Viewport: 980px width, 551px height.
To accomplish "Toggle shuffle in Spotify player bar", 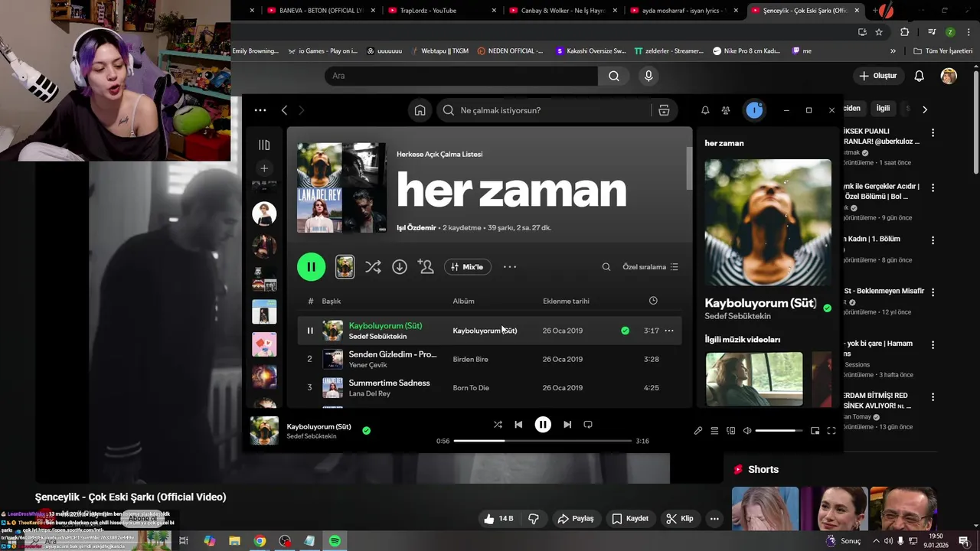I will (498, 425).
